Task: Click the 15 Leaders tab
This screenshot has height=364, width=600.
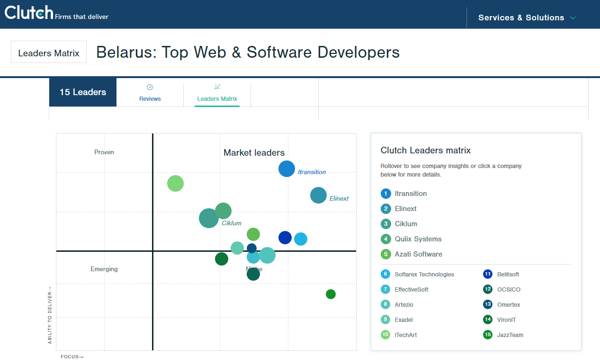Action: 83,92
